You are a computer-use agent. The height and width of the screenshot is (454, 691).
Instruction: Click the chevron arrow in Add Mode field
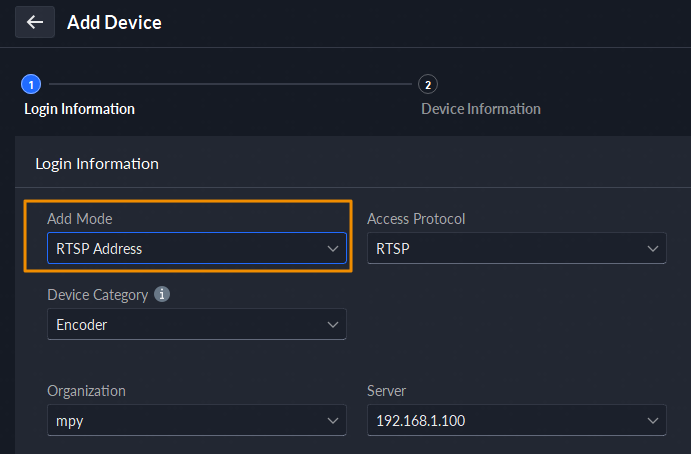333,249
